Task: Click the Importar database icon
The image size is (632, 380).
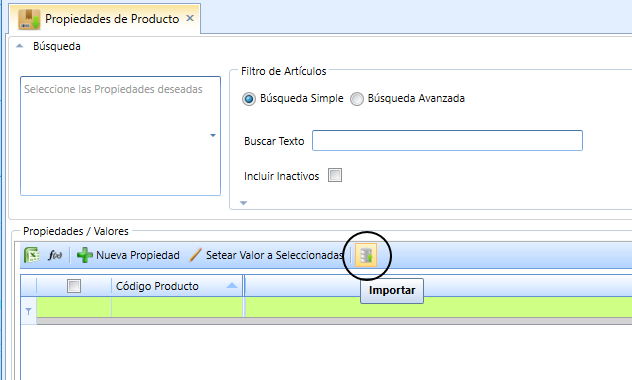Action: [366, 255]
